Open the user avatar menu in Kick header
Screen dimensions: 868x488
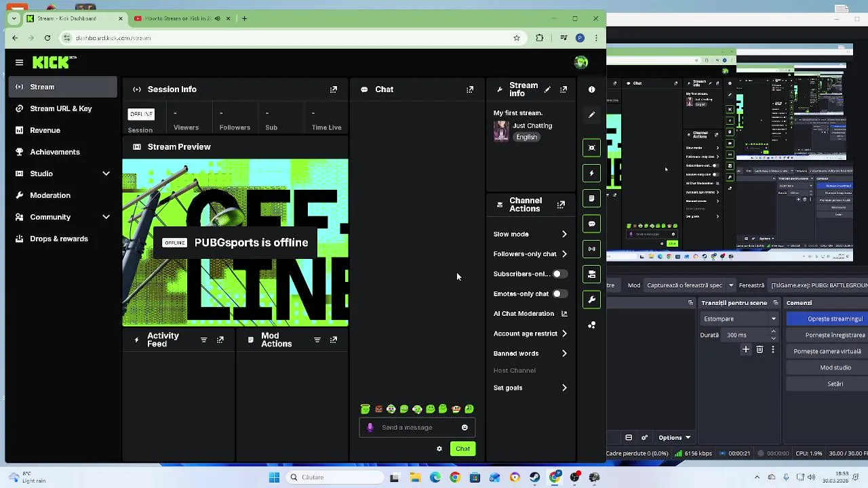pyautogui.click(x=581, y=62)
